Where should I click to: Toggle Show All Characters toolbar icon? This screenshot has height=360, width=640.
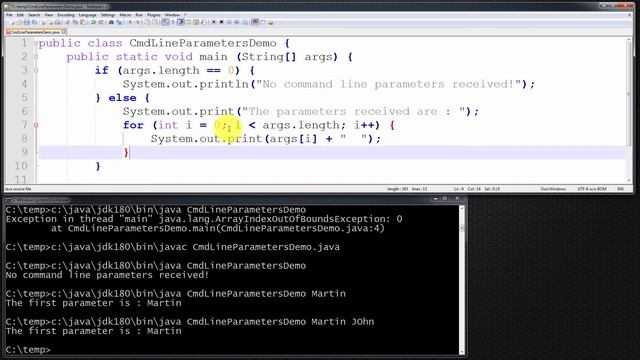(173, 22)
